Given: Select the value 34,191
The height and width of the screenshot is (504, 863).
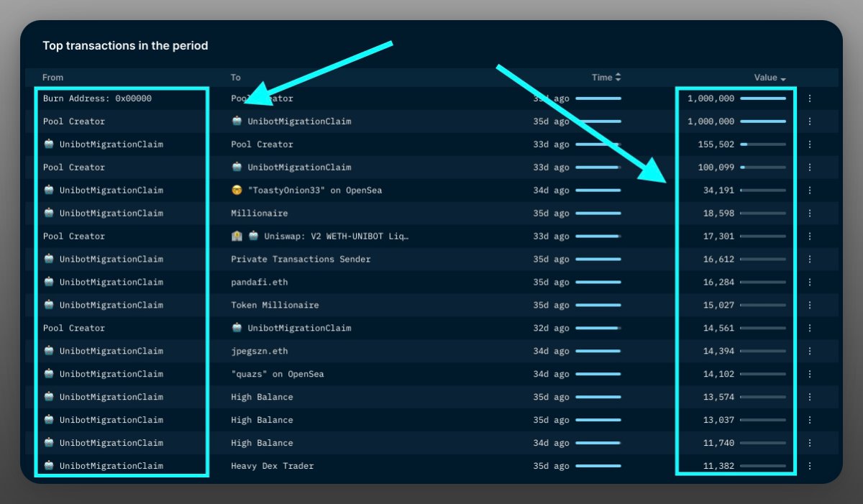Looking at the screenshot, I should (718, 191).
